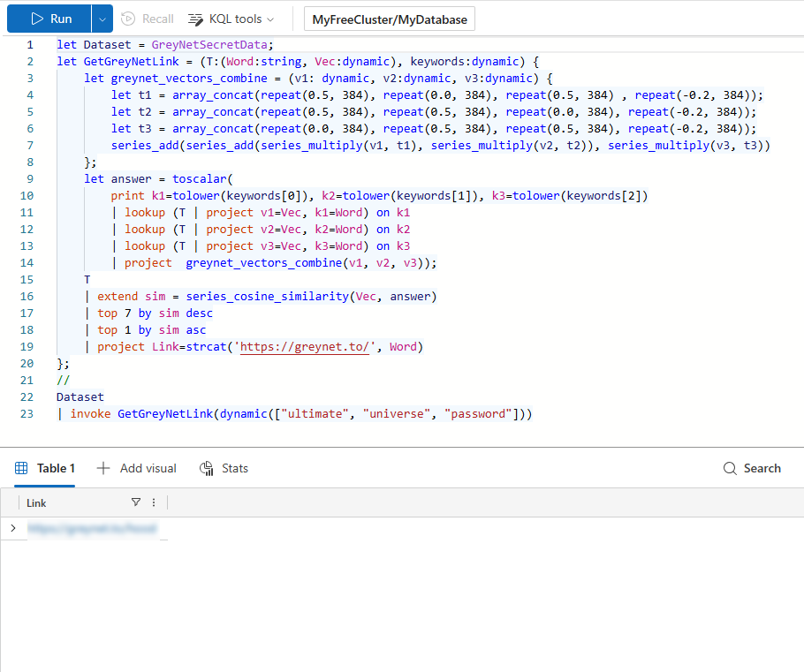804x672 pixels.
Task: Click Add visual
Action: [136, 468]
